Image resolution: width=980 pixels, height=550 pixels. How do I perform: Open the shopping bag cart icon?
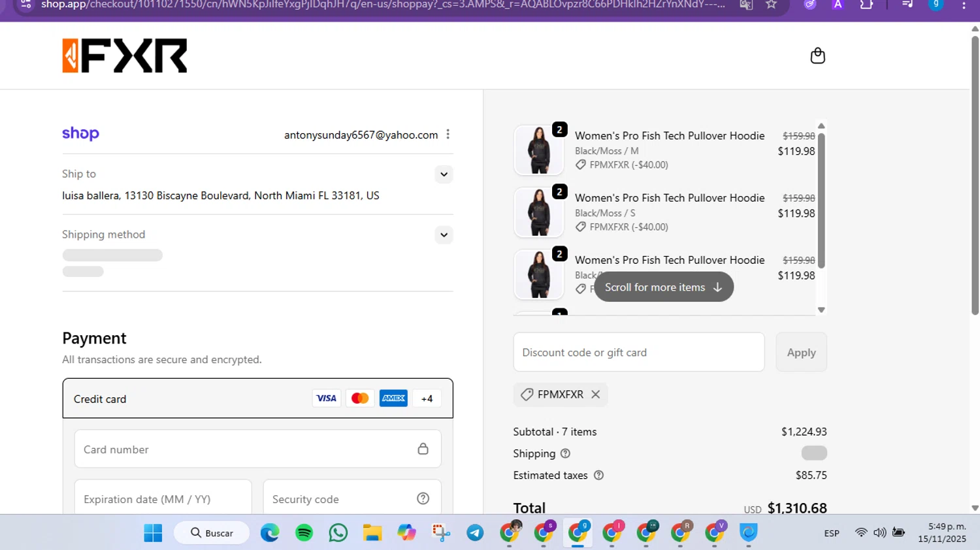pos(817,56)
